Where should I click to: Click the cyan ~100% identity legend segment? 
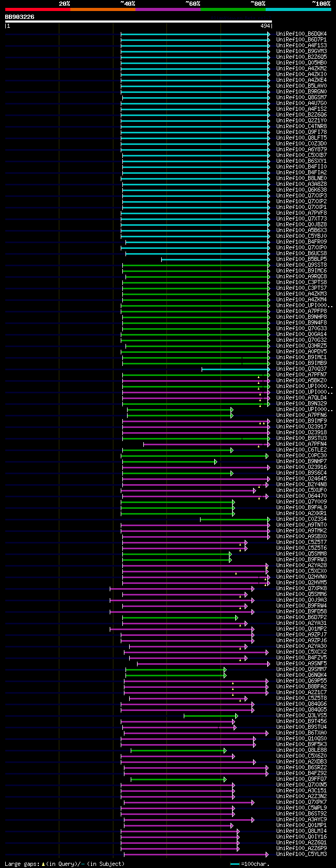pyautogui.click(x=298, y=9)
